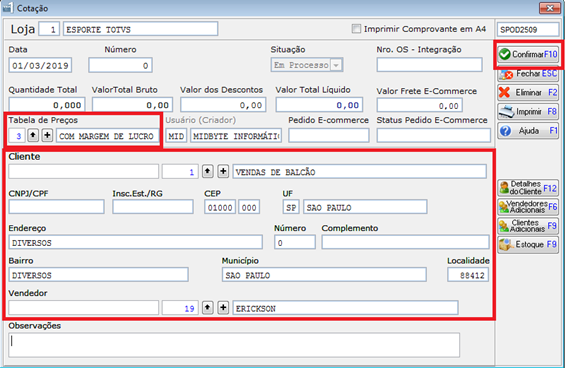Viewport: 566px width, 368px height.
Task: Click the CEP field showing 01000
Action: (220, 207)
